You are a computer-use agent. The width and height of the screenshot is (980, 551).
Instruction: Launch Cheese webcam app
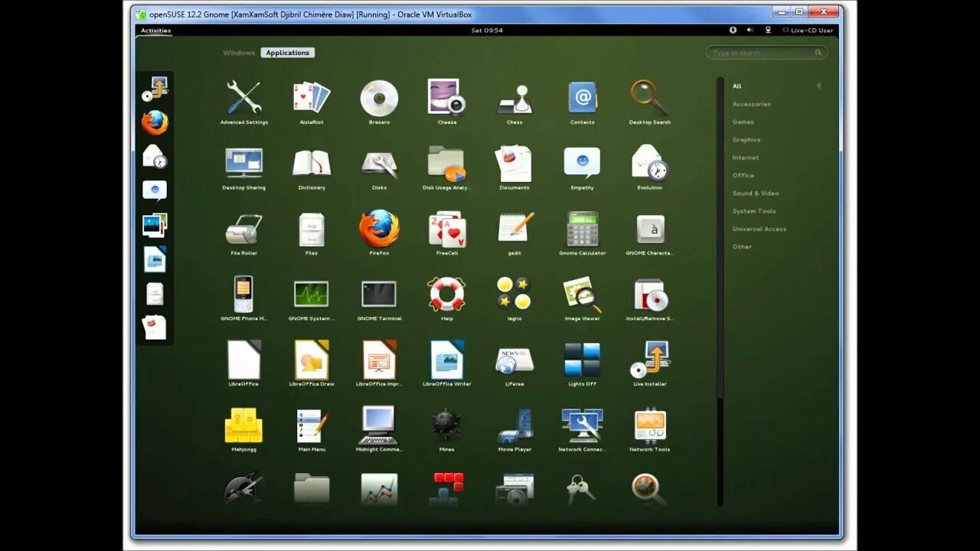point(447,102)
